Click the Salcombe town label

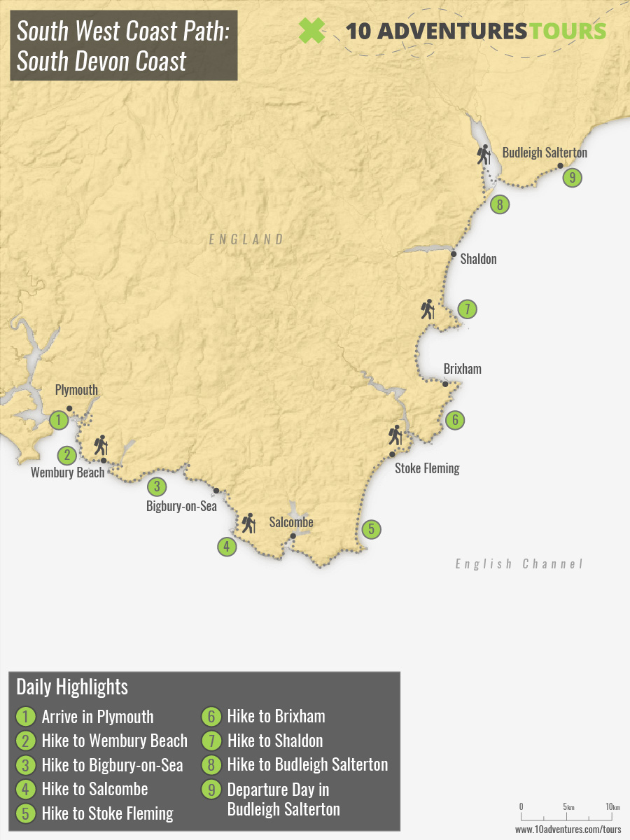coord(291,522)
